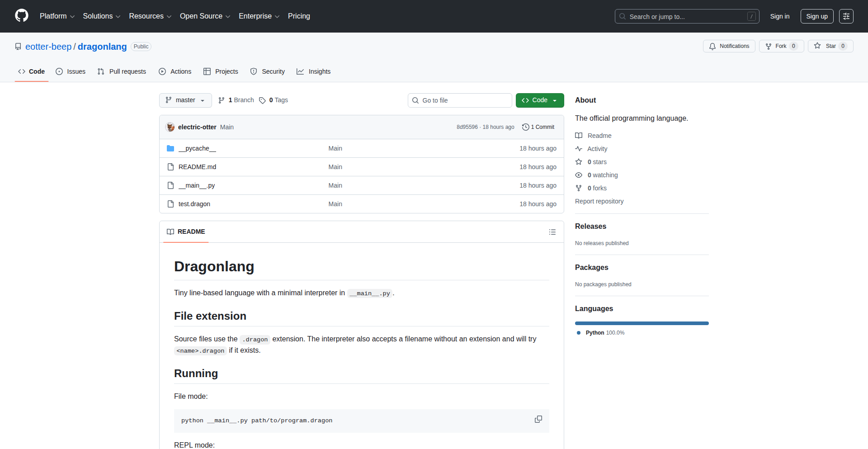
Task: Click the Report repository link
Action: [599, 201]
